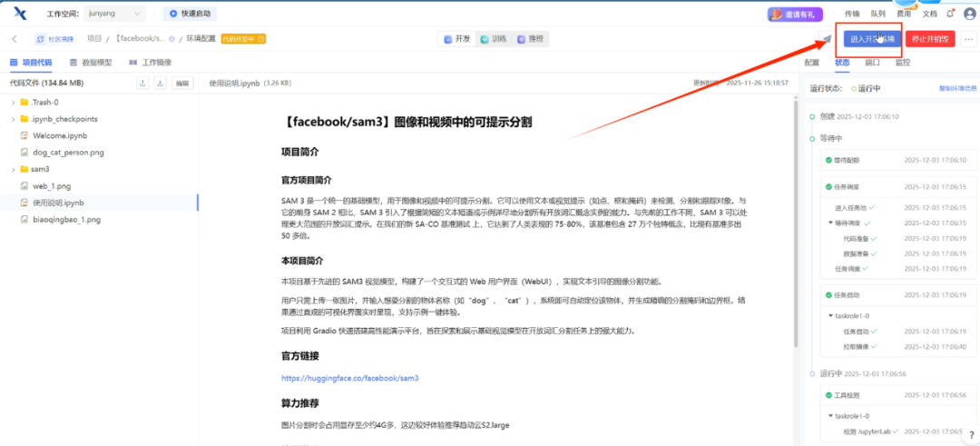
Task: Click the green check icon on 等待配额
Action: 828,160
